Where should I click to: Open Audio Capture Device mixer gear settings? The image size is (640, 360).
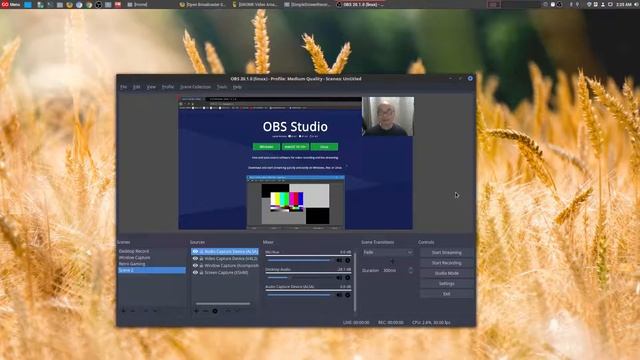tap(348, 295)
